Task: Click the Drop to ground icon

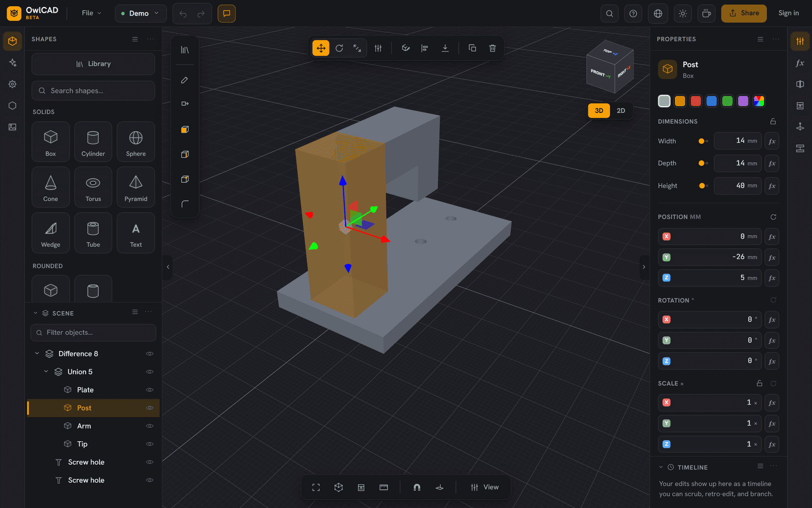Action: tap(445, 48)
